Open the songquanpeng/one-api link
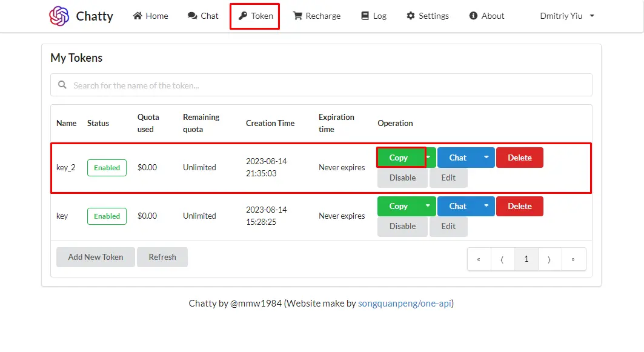644x352 pixels. [x=405, y=304]
